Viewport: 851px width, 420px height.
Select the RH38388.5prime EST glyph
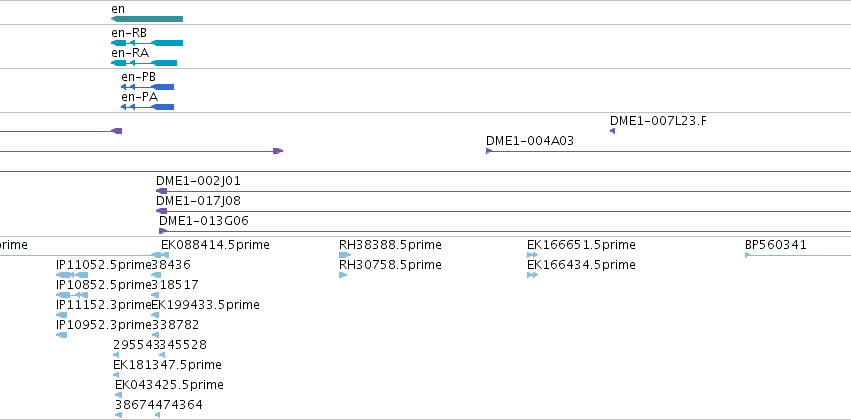click(345, 255)
